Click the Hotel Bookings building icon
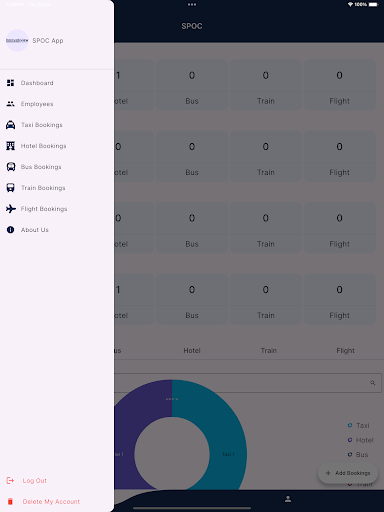The image size is (384, 512). pyautogui.click(x=10, y=146)
